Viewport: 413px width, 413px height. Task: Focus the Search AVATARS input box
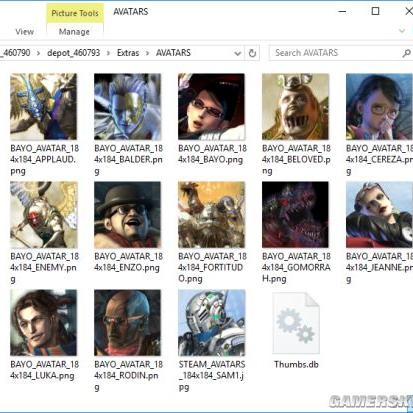tap(336, 53)
